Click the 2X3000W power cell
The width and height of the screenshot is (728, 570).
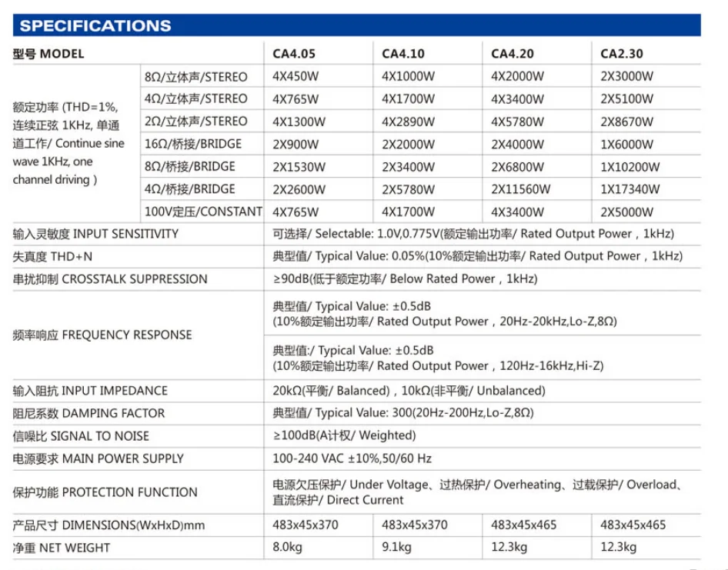626,76
